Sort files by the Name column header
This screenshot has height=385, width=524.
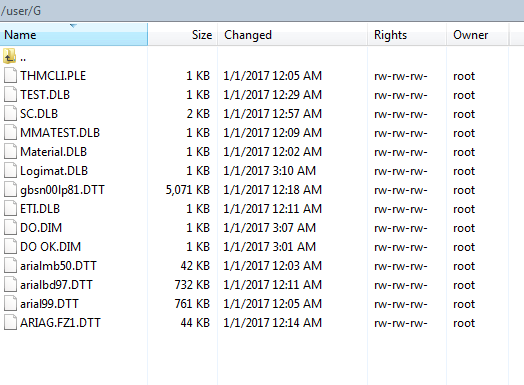click(x=74, y=35)
